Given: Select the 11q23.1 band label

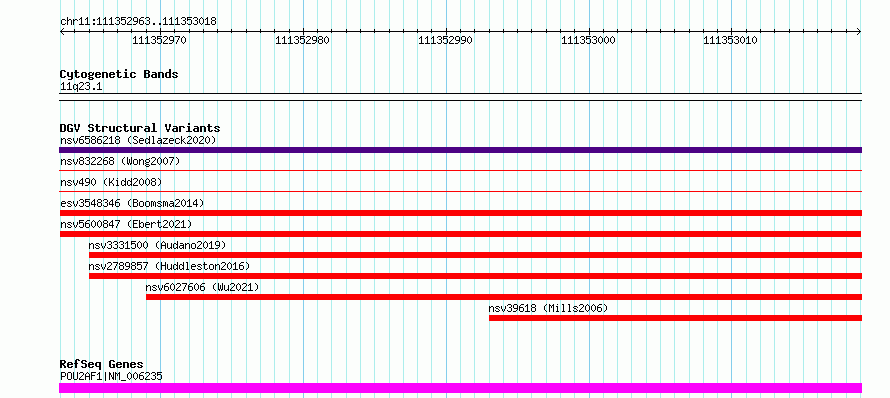Looking at the screenshot, I should [x=81, y=87].
